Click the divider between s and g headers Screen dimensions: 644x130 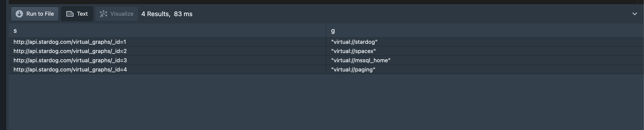(x=326, y=31)
